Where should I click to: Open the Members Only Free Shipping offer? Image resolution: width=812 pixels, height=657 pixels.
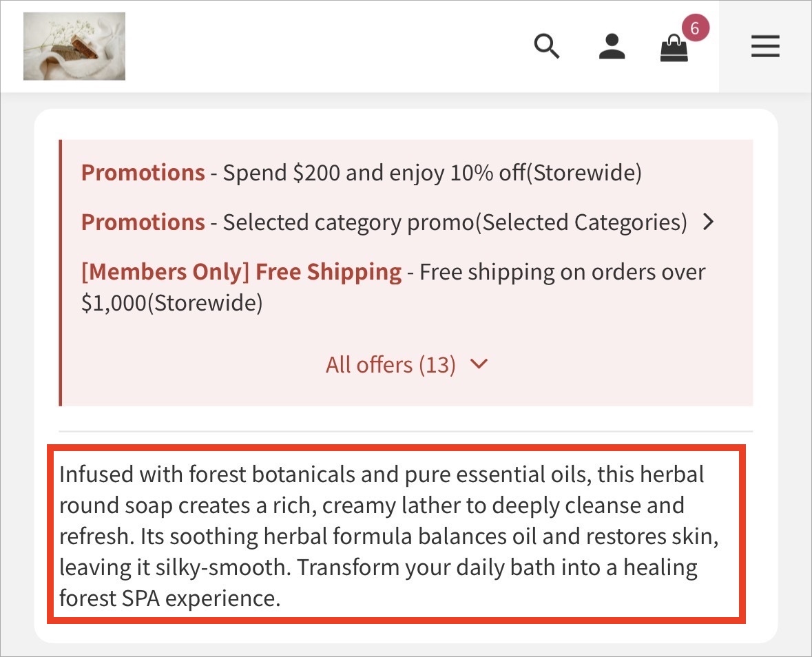coord(393,287)
